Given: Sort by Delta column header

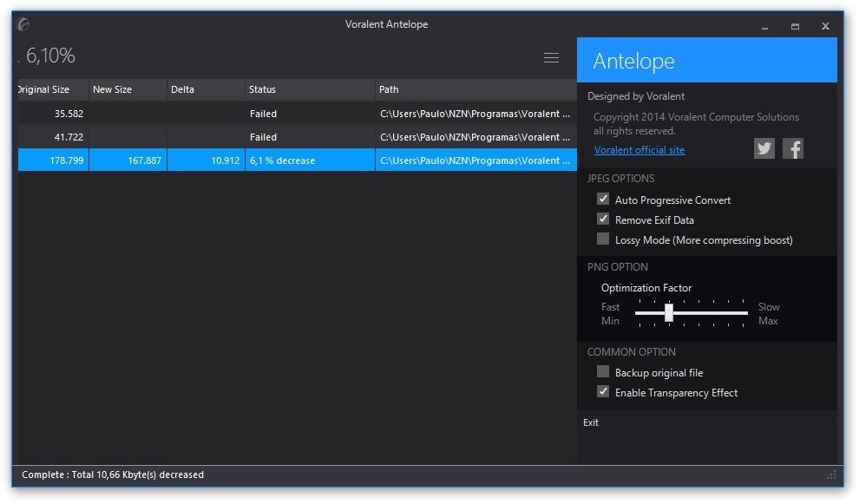Looking at the screenshot, I should (206, 89).
